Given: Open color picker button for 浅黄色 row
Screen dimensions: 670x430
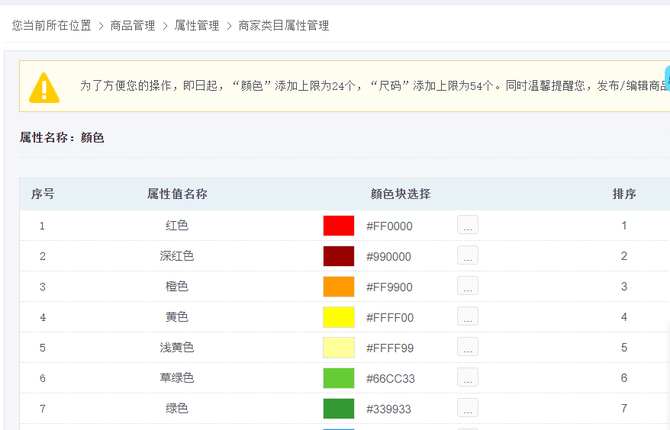Looking at the screenshot, I should point(467,347).
